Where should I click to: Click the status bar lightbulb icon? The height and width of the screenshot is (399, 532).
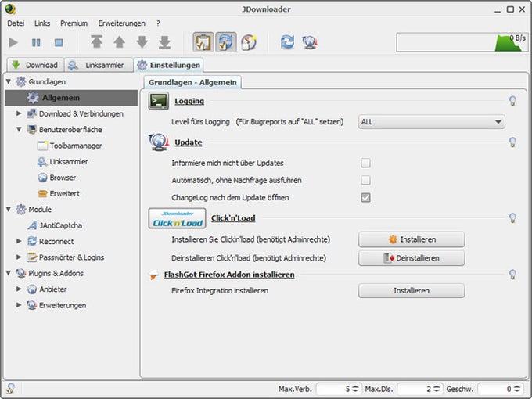[10, 389]
